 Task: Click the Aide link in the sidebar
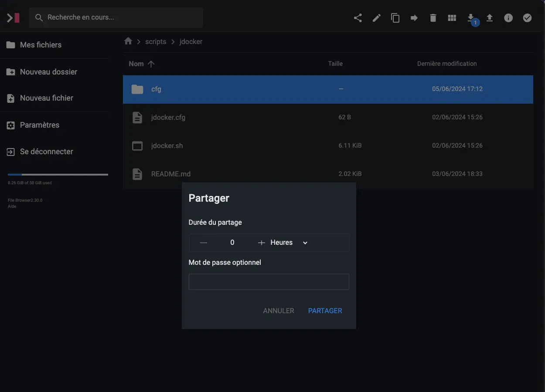tap(12, 206)
